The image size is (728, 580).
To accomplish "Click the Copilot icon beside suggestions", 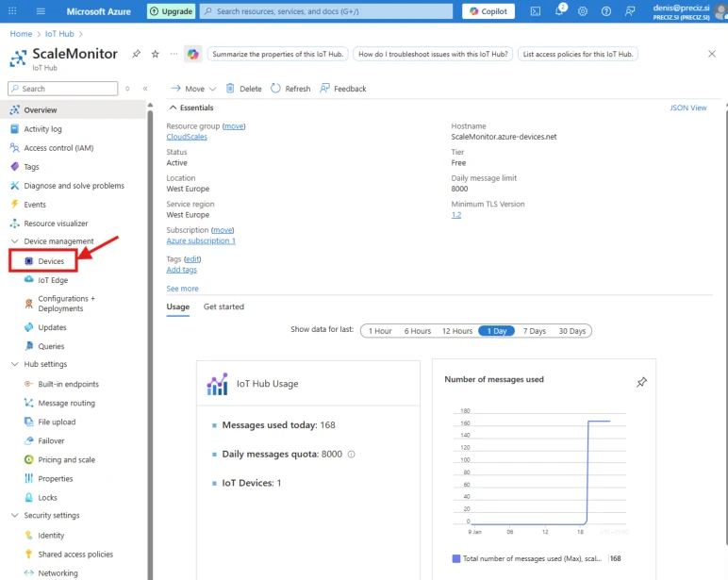I will [x=193, y=54].
